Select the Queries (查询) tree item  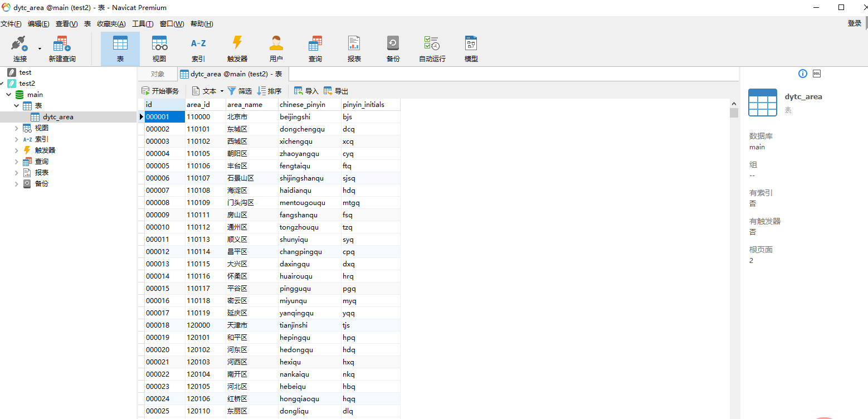[42, 162]
